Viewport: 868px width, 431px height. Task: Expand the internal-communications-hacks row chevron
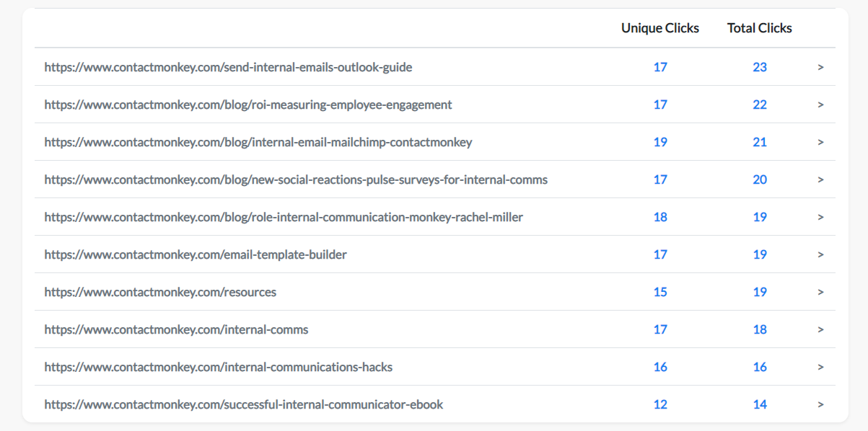820,367
